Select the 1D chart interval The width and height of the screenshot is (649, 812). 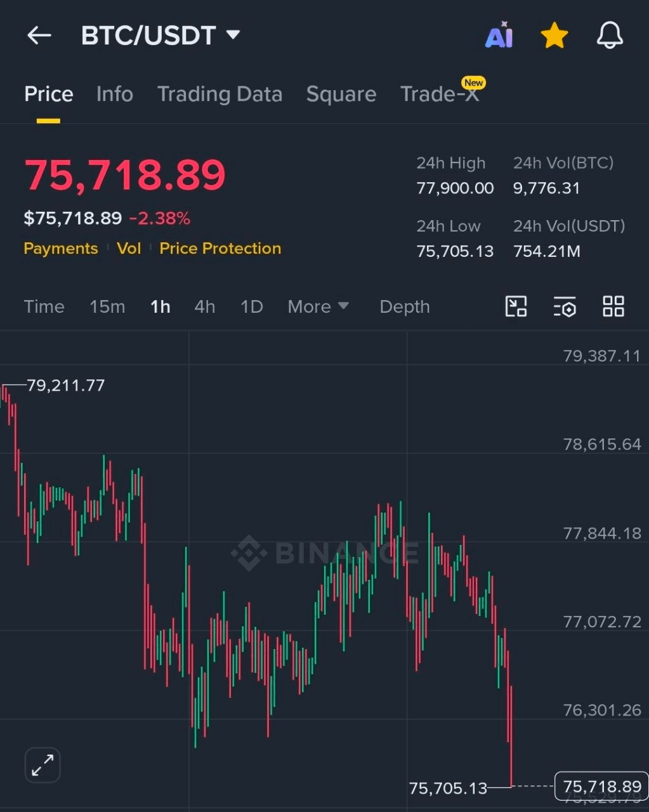point(252,306)
